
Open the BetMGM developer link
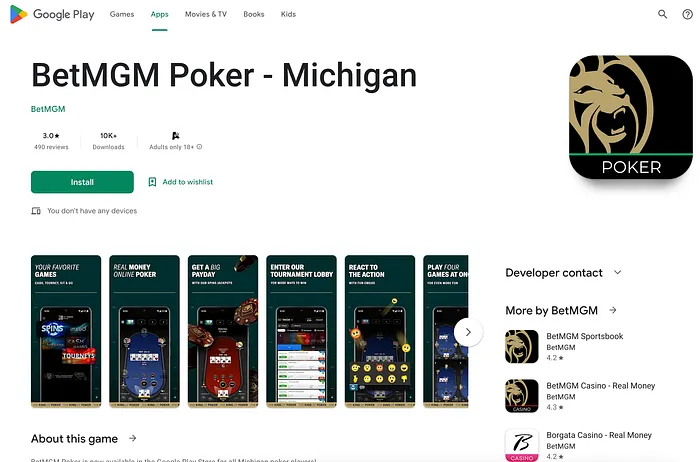point(48,109)
